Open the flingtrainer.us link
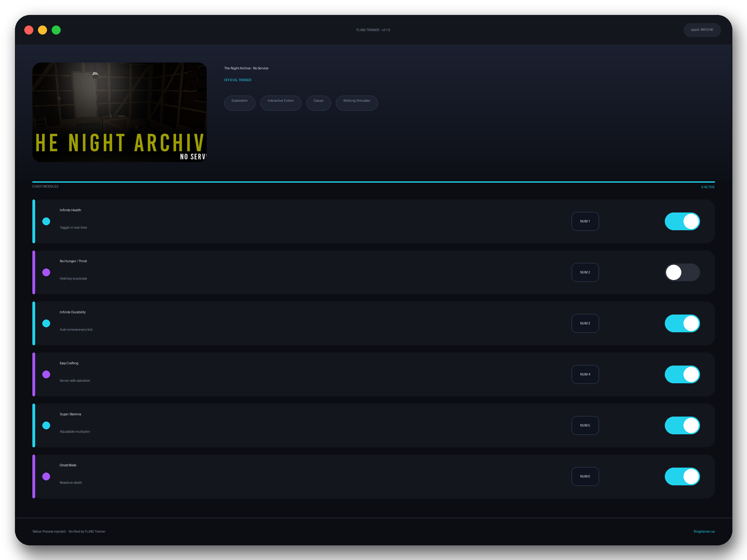Image resolution: width=747 pixels, height=560 pixels. point(704,531)
